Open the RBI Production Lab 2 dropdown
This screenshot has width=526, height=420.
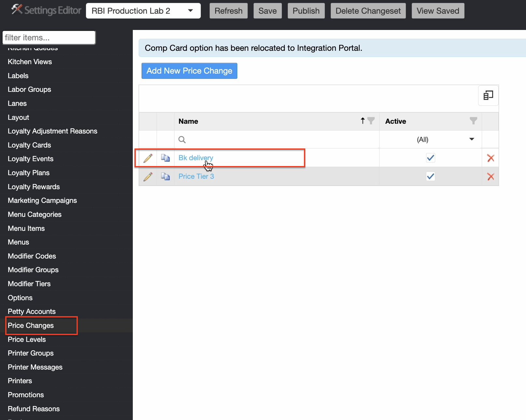(143, 11)
